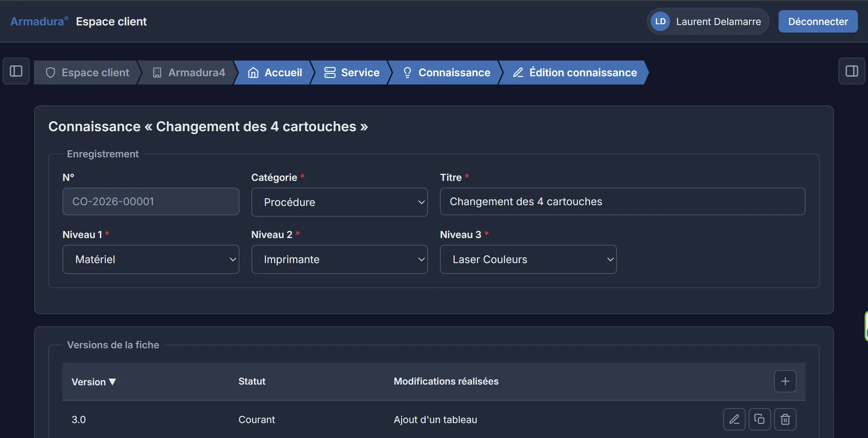Click the N° CO-2026-00001 field
Viewport: 868px width, 438px height.
click(151, 201)
